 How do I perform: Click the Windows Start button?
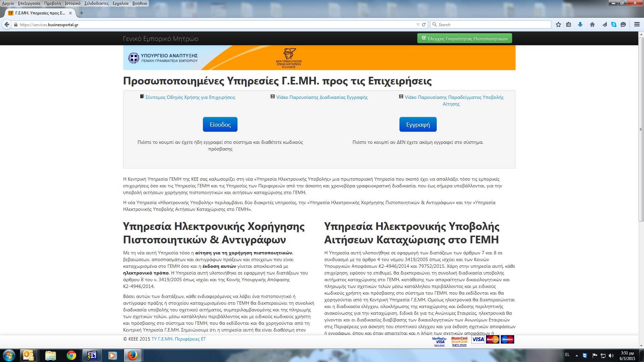tap(9, 355)
